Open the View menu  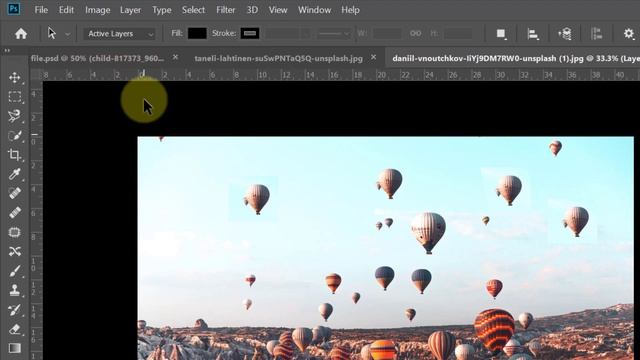point(278,10)
